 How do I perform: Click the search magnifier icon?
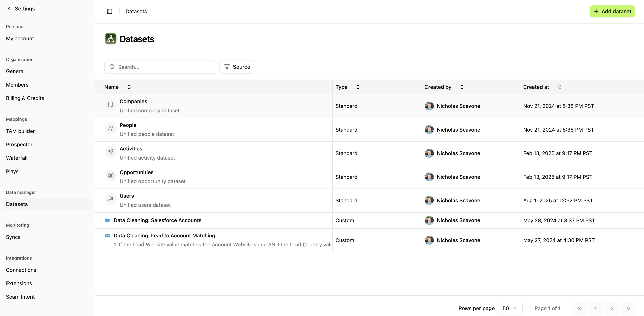coord(112,67)
